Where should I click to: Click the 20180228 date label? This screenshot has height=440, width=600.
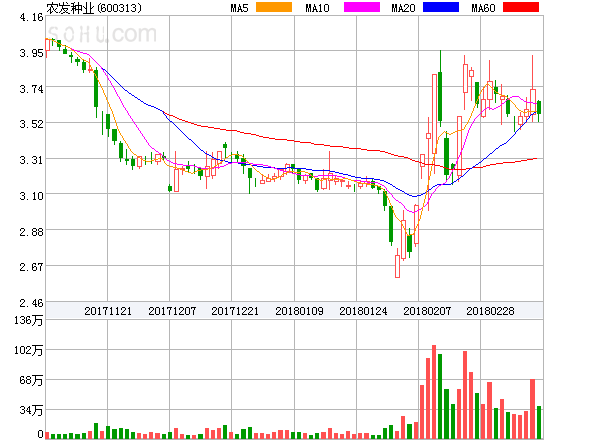(490, 311)
